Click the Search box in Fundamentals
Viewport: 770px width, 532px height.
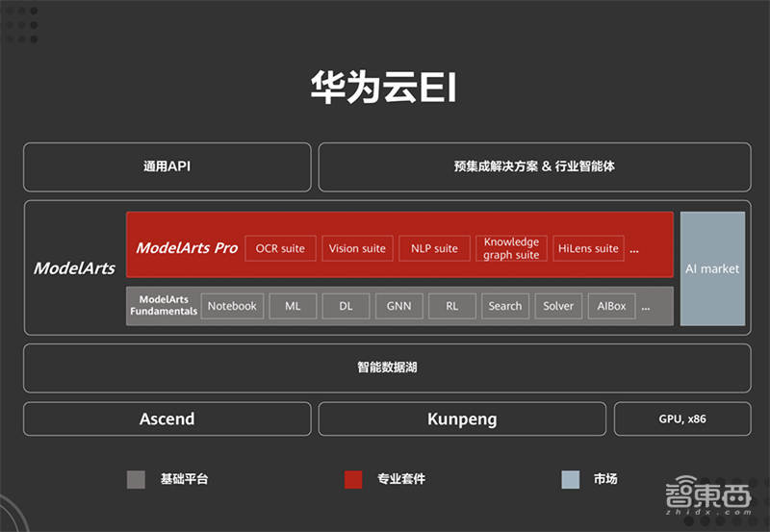(505, 306)
